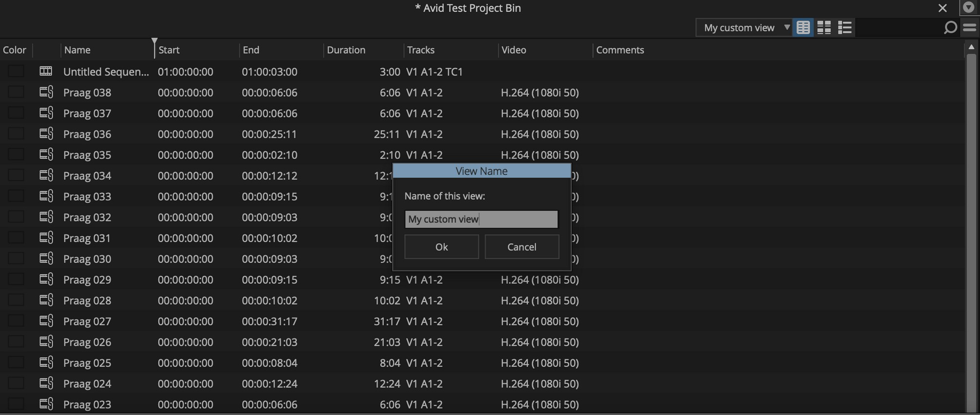
Task: Click the clip icon for Praag 031
Action: point(46,237)
